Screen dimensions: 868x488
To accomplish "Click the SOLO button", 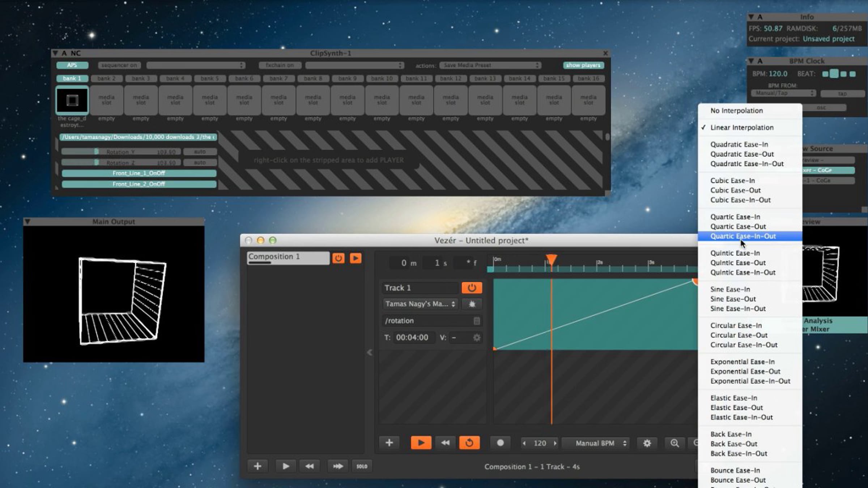I will click(x=362, y=466).
